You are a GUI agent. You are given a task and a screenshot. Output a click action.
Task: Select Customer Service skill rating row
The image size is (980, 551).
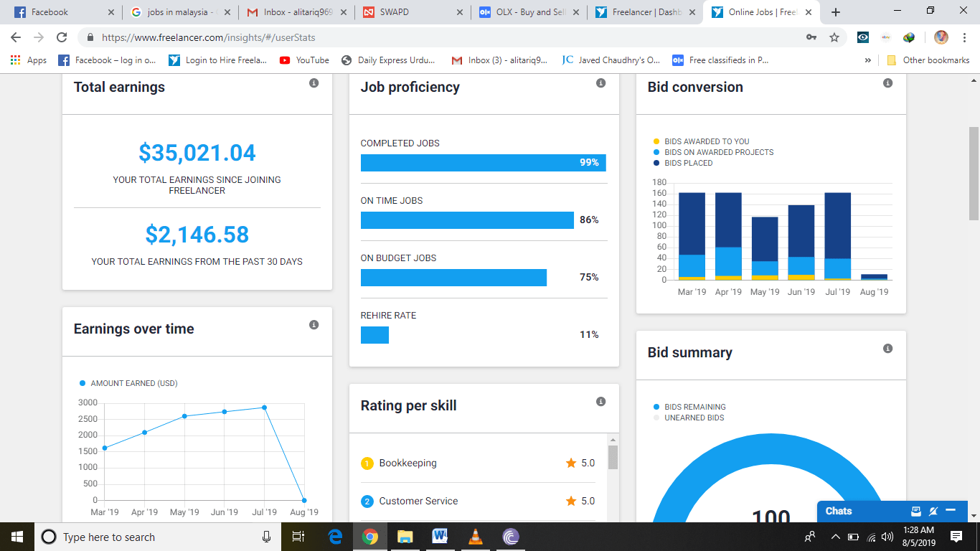pyautogui.click(x=478, y=501)
